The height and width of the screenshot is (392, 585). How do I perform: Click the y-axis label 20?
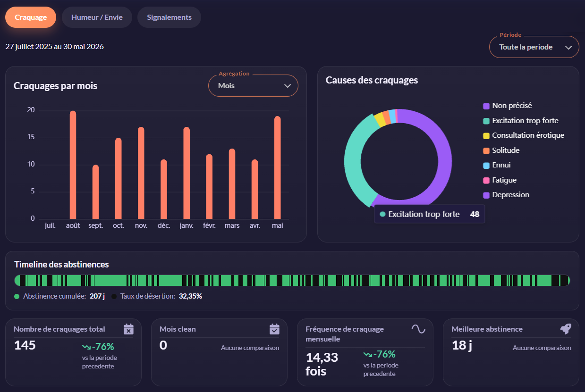pyautogui.click(x=31, y=110)
